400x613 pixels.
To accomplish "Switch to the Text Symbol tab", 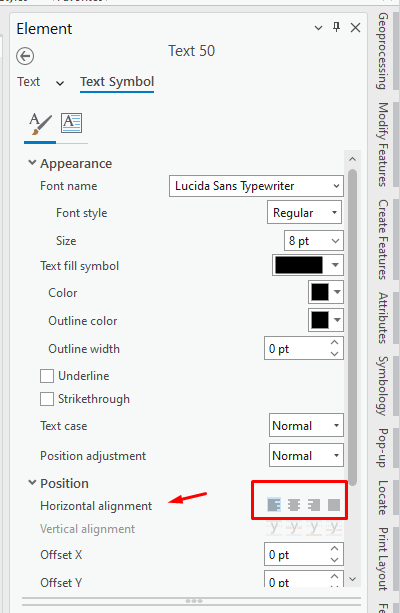I will tap(117, 82).
